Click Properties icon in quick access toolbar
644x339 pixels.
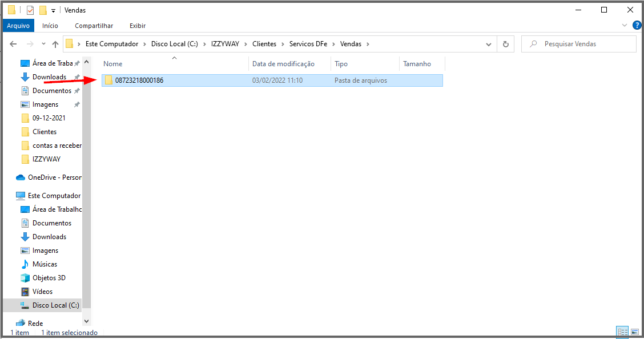pyautogui.click(x=30, y=10)
